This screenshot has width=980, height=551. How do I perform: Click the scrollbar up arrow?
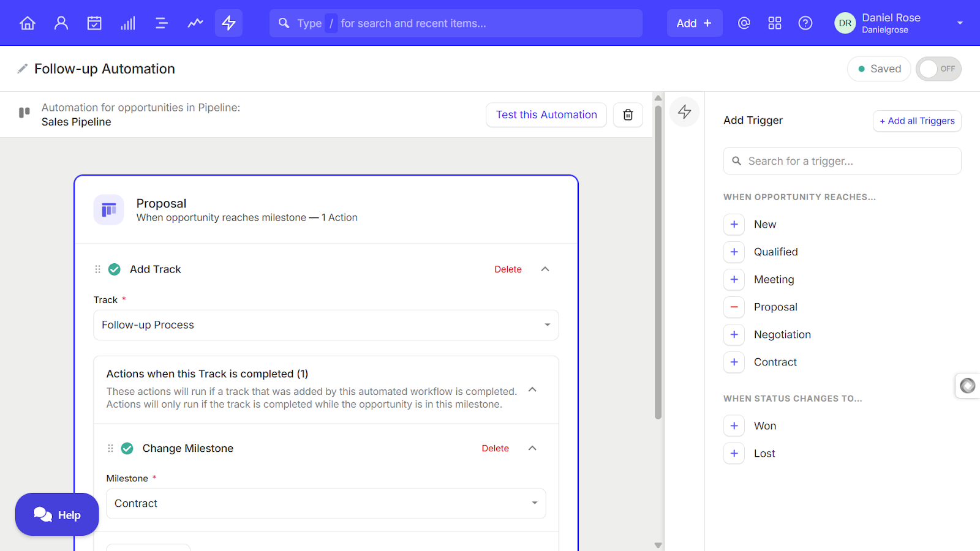pyautogui.click(x=658, y=98)
